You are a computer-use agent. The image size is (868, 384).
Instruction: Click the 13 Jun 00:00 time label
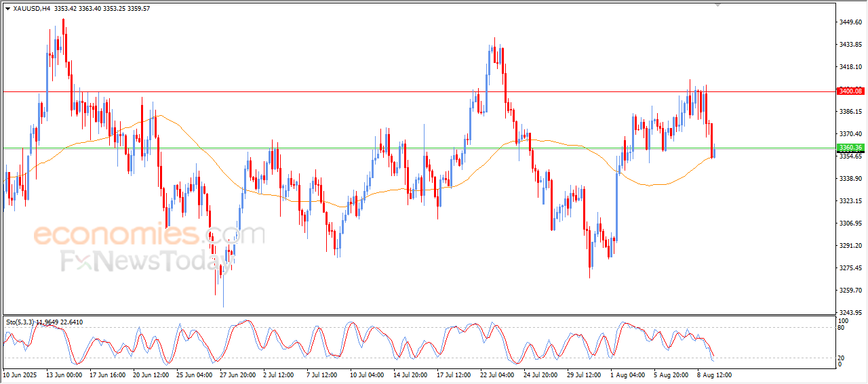click(64, 375)
